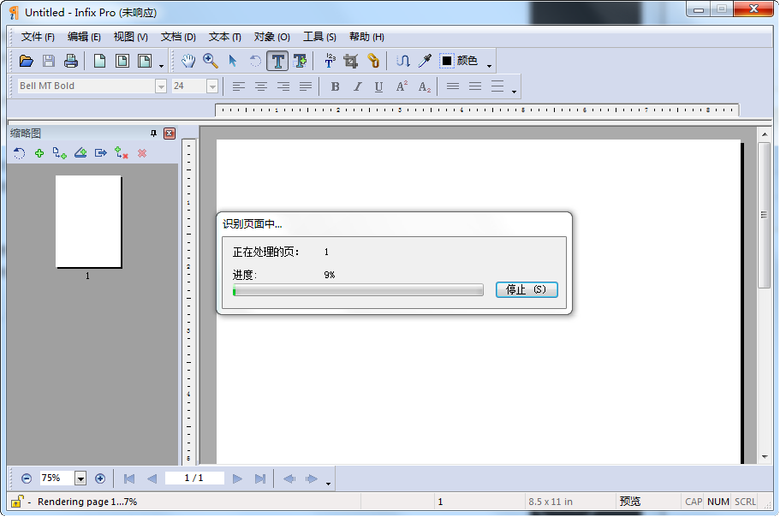Select the Zoom magnifier tool

(210, 61)
